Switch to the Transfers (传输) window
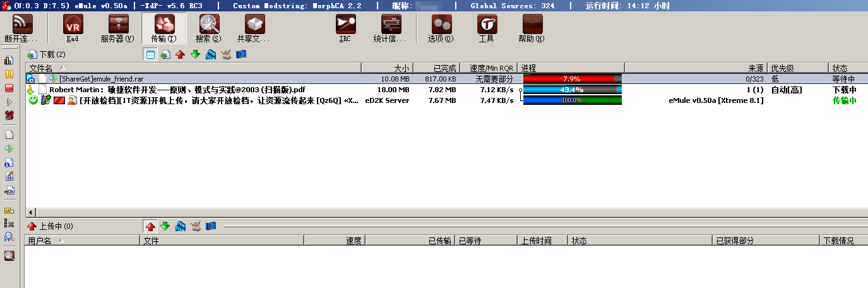Viewport: 868px width, 288px height. point(163,28)
